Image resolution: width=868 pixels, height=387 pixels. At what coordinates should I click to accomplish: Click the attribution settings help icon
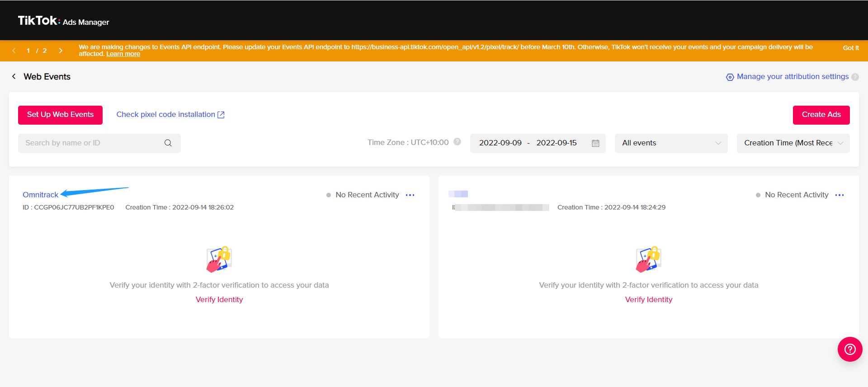pos(855,77)
